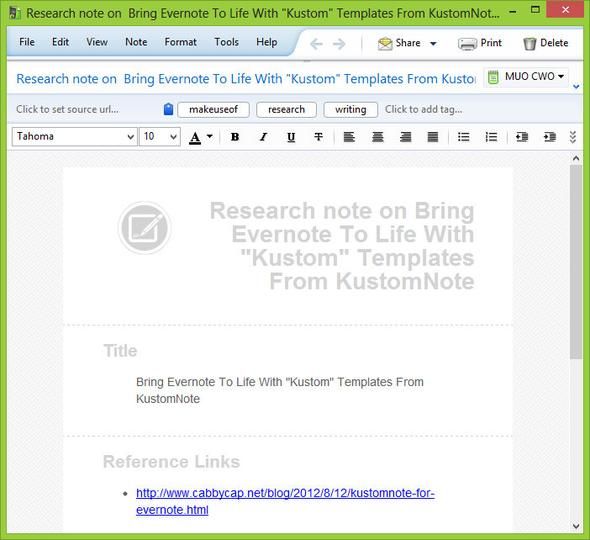Click the Evernote app icon in title bar
The image size is (590, 540).
point(15,13)
